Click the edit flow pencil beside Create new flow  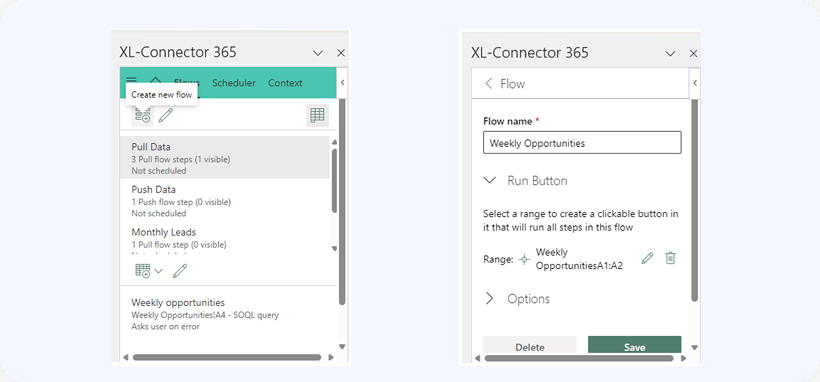tap(166, 115)
